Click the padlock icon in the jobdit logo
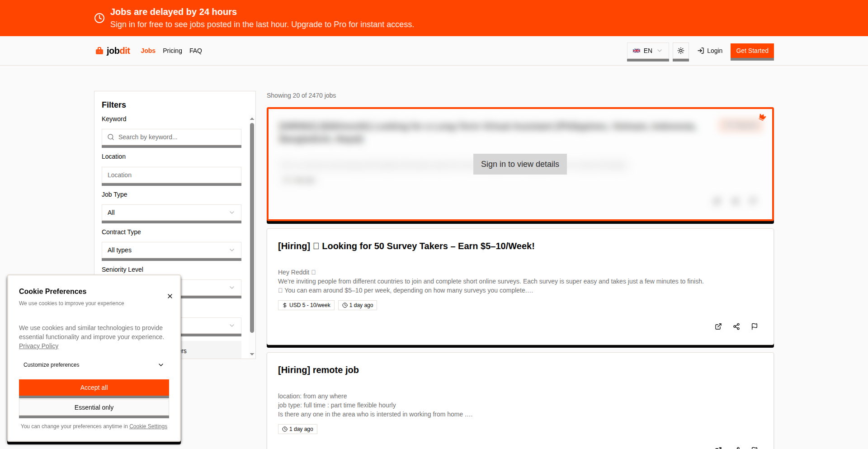The image size is (868, 449). point(99,51)
